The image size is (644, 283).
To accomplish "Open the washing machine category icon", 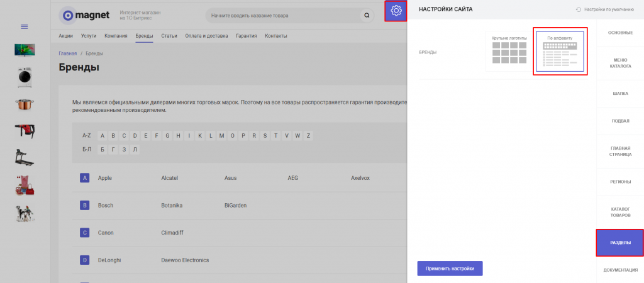I will pos(25,77).
